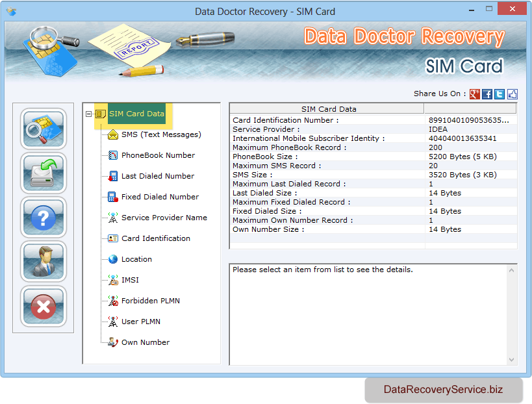532x404 pixels.
Task: Select PhoneBook Number in tree
Action: [158, 155]
